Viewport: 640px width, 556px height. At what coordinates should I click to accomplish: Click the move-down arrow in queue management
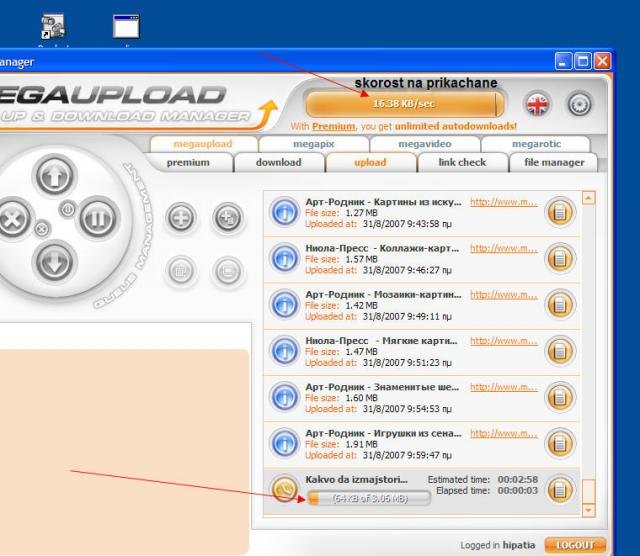(x=55, y=262)
